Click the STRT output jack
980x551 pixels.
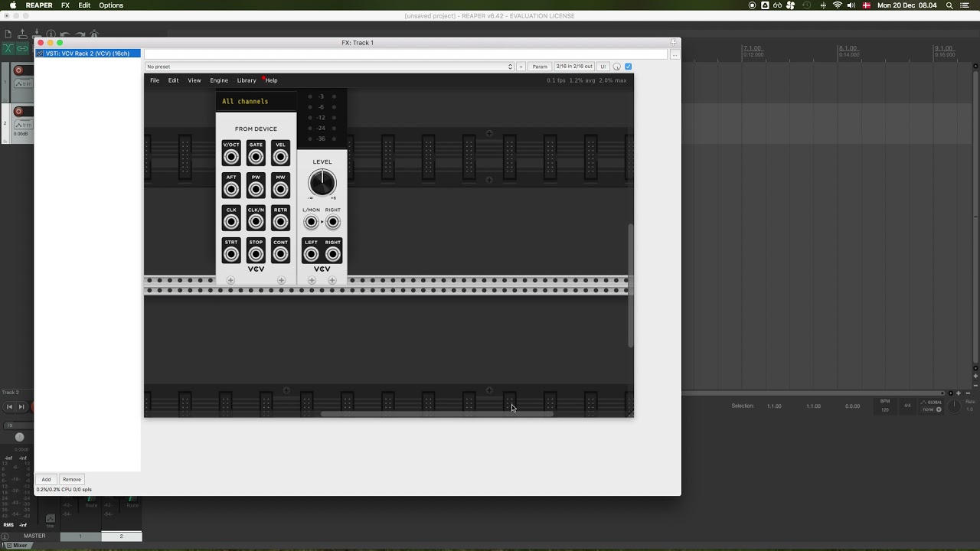(x=231, y=254)
